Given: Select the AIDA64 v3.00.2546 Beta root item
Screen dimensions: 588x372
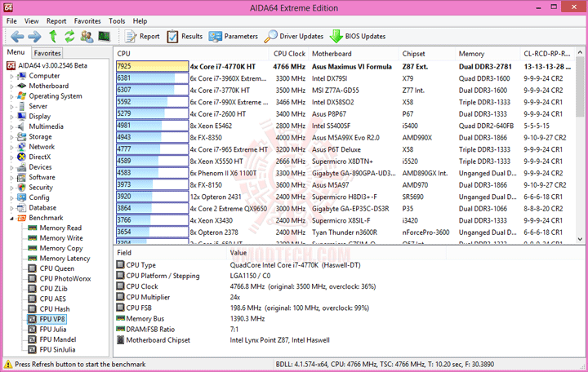Looking at the screenshot, I should tap(52, 65).
